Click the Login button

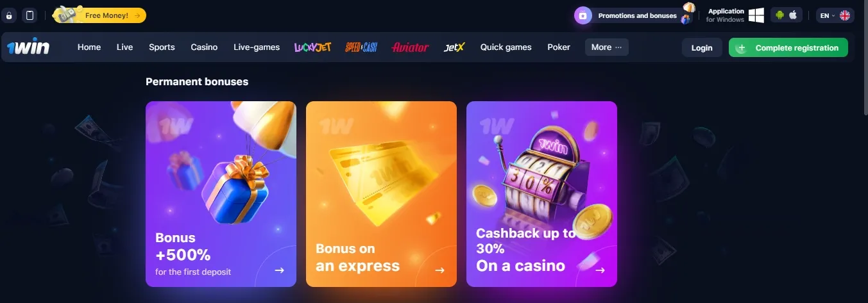(x=702, y=48)
